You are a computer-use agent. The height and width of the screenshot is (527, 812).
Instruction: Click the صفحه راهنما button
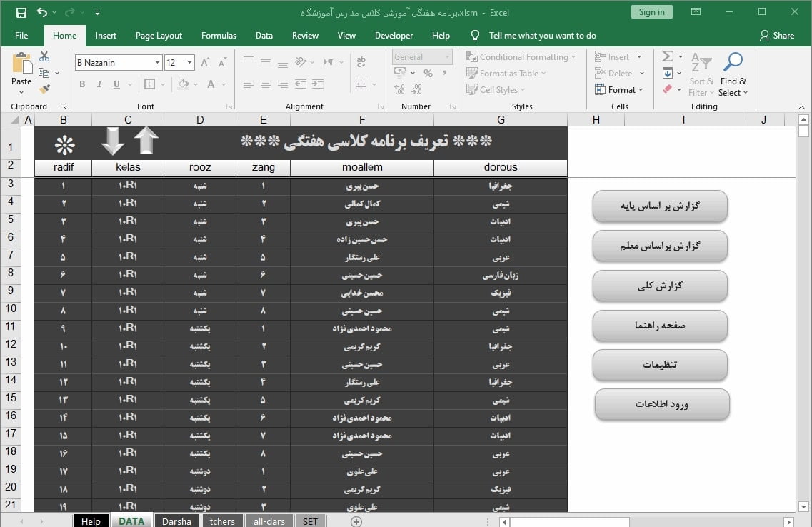pyautogui.click(x=660, y=325)
